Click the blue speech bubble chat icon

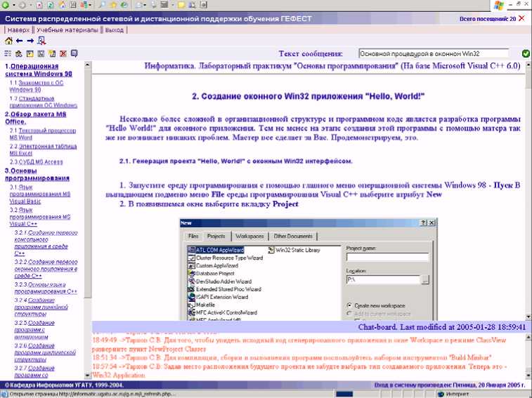pos(74,53)
